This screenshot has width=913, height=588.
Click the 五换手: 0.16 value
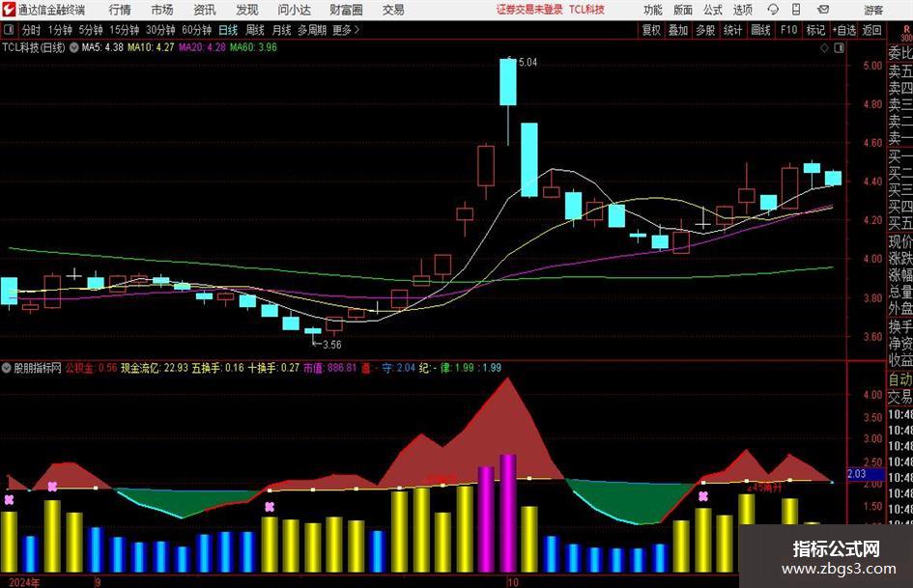(x=217, y=368)
